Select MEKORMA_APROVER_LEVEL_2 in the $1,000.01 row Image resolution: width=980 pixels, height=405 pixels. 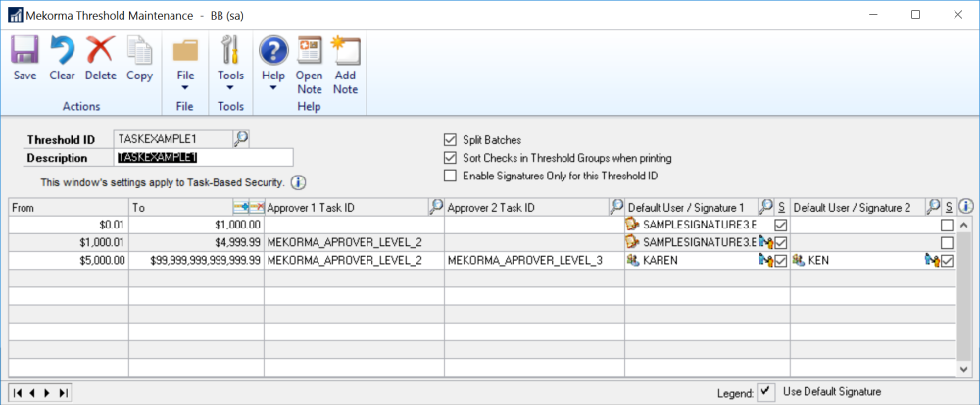tap(355, 242)
